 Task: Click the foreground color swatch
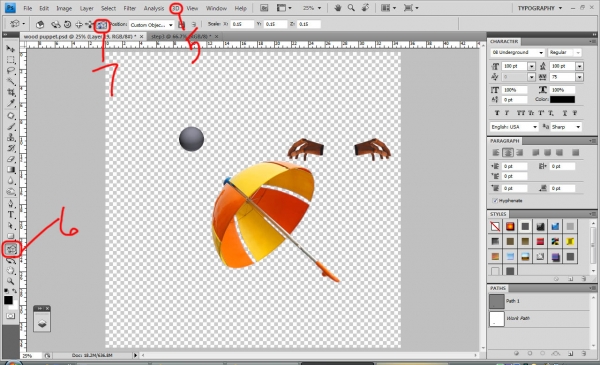tap(8, 300)
